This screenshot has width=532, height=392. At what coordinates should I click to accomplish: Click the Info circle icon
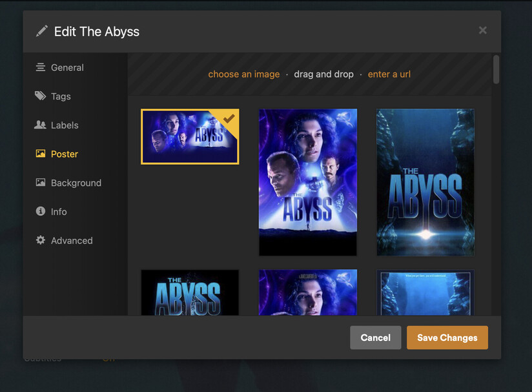tap(41, 211)
